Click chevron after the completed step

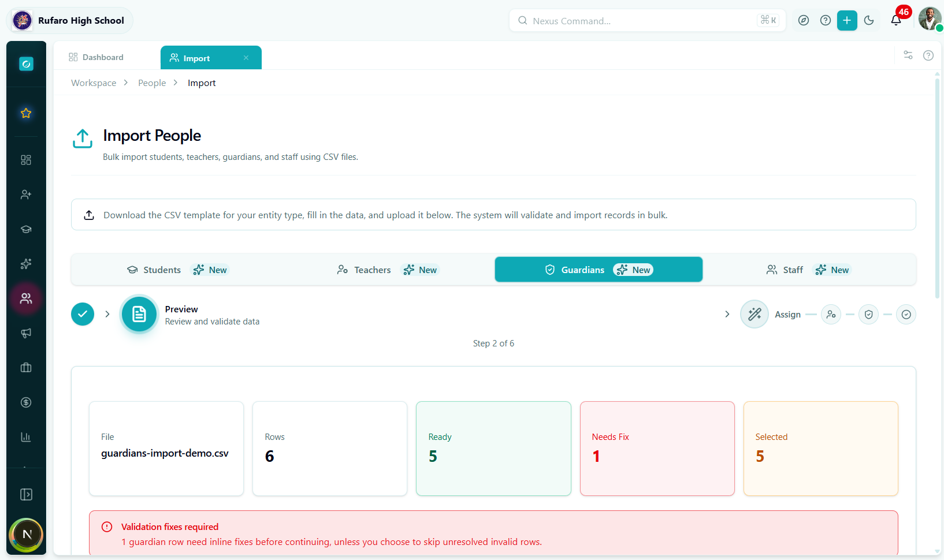pyautogui.click(x=107, y=314)
